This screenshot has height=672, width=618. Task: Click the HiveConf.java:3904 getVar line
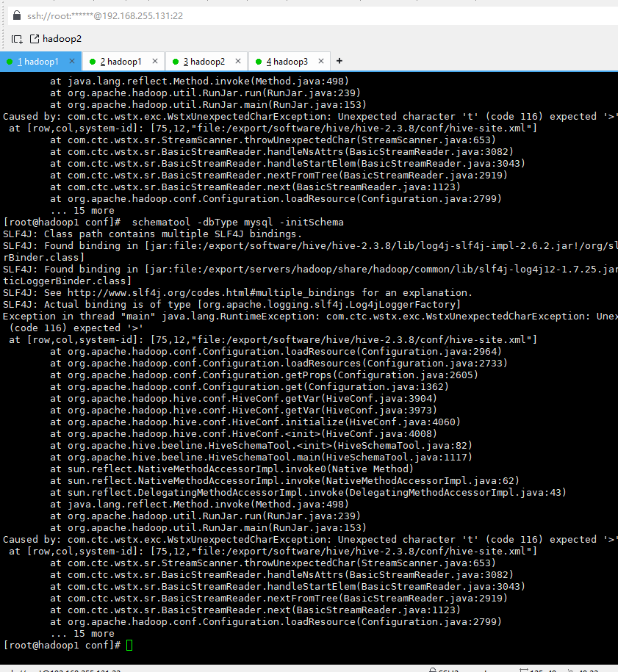(x=243, y=399)
